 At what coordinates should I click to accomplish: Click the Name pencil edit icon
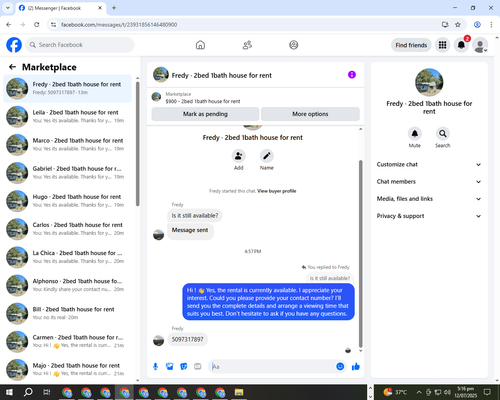(267, 156)
